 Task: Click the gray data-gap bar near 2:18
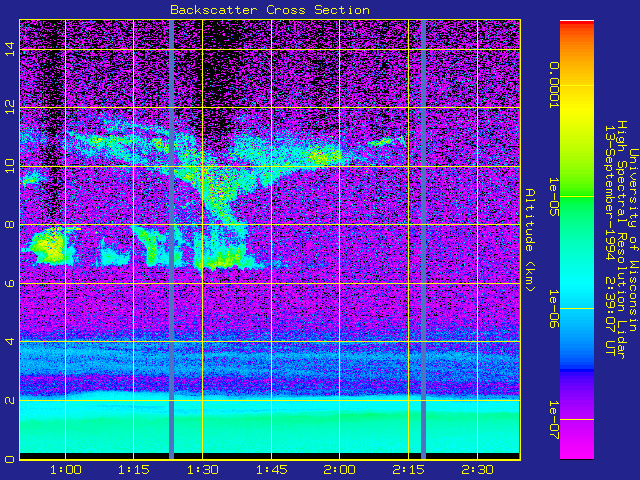click(x=423, y=240)
